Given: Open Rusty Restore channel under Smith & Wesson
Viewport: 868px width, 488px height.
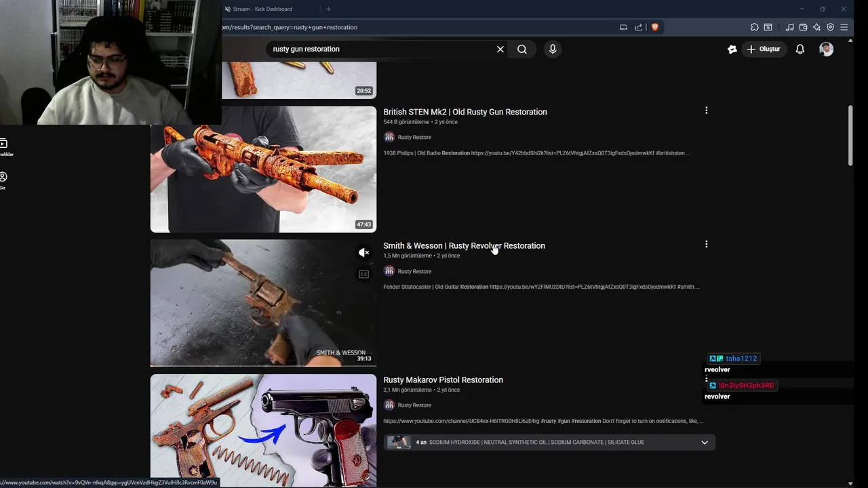Looking at the screenshot, I should (414, 272).
